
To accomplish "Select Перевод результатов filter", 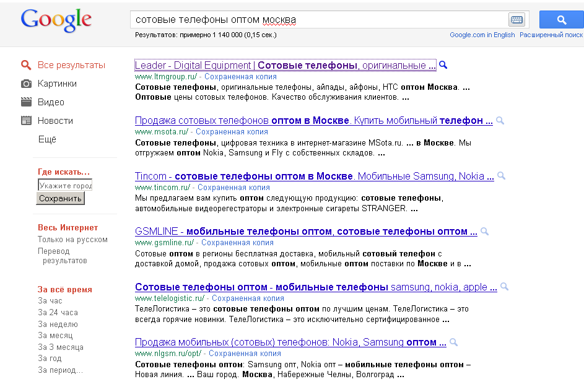I will click(62, 256).
